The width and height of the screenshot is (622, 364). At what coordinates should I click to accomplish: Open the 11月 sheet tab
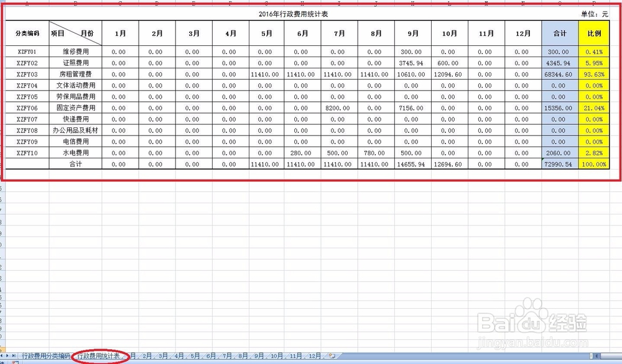(295, 356)
